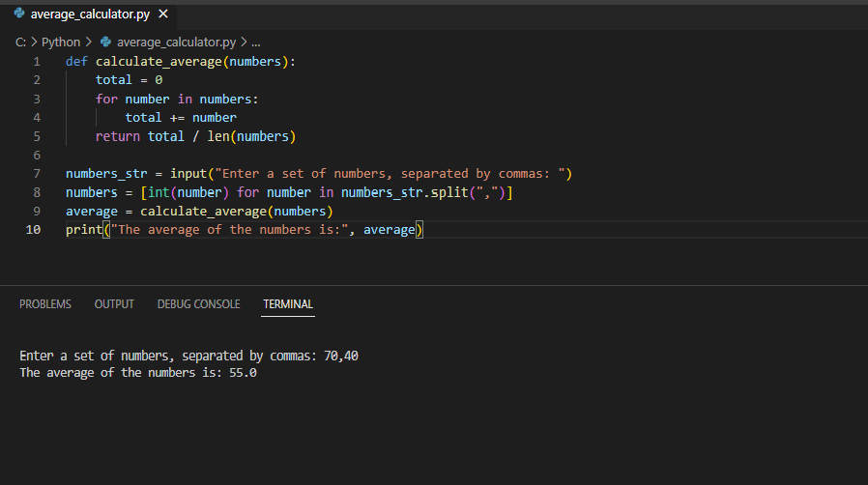Click 'numbers_str' variable on line 7
The width and height of the screenshot is (868, 485).
point(107,174)
